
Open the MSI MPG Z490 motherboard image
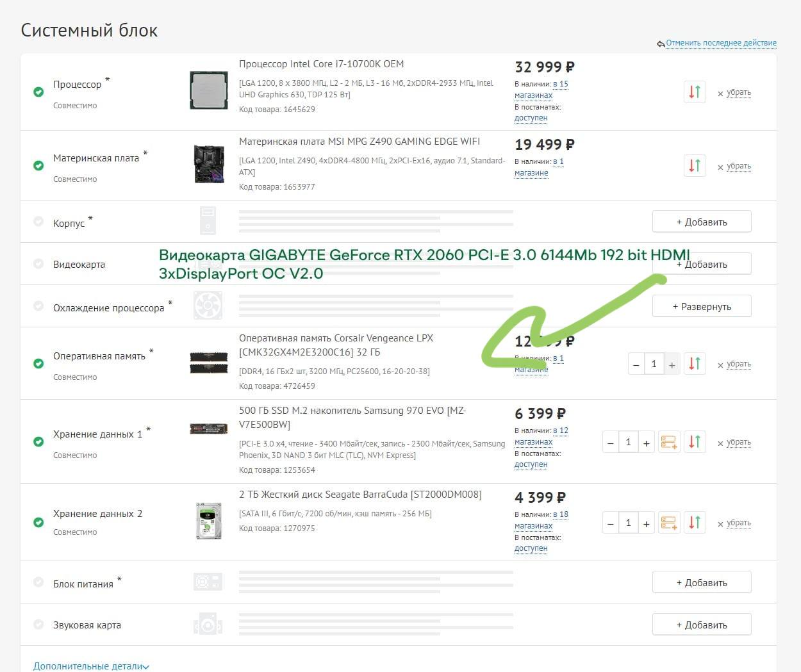click(209, 164)
